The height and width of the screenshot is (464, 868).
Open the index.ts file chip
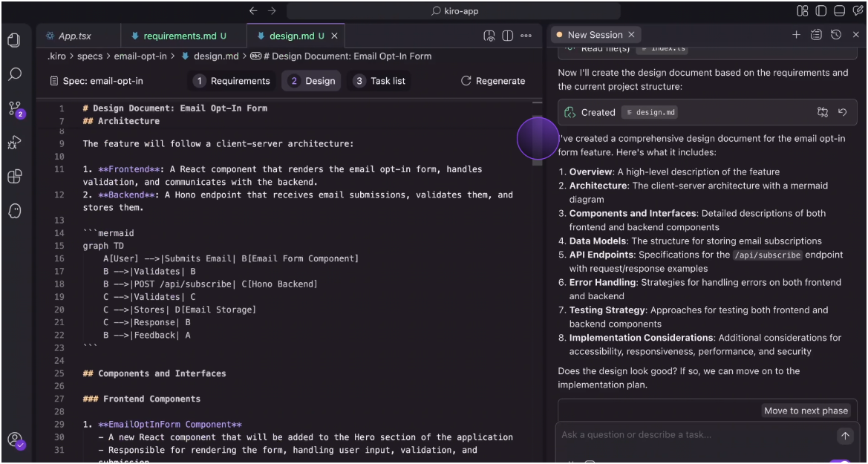(x=662, y=48)
